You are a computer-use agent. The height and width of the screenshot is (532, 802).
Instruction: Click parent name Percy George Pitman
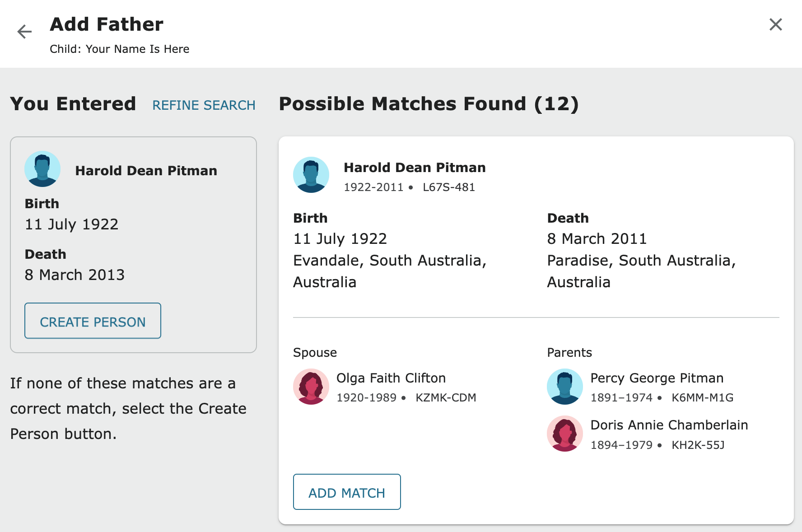click(x=657, y=378)
